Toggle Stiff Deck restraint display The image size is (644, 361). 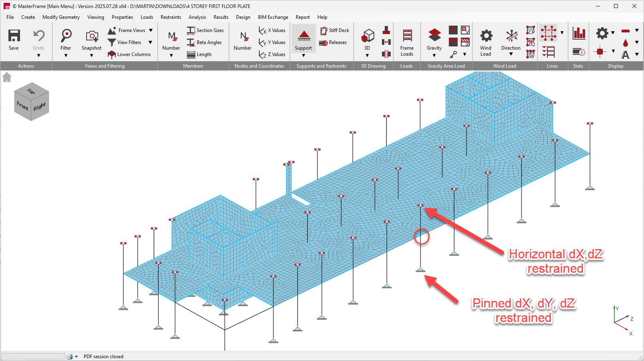pyautogui.click(x=335, y=30)
